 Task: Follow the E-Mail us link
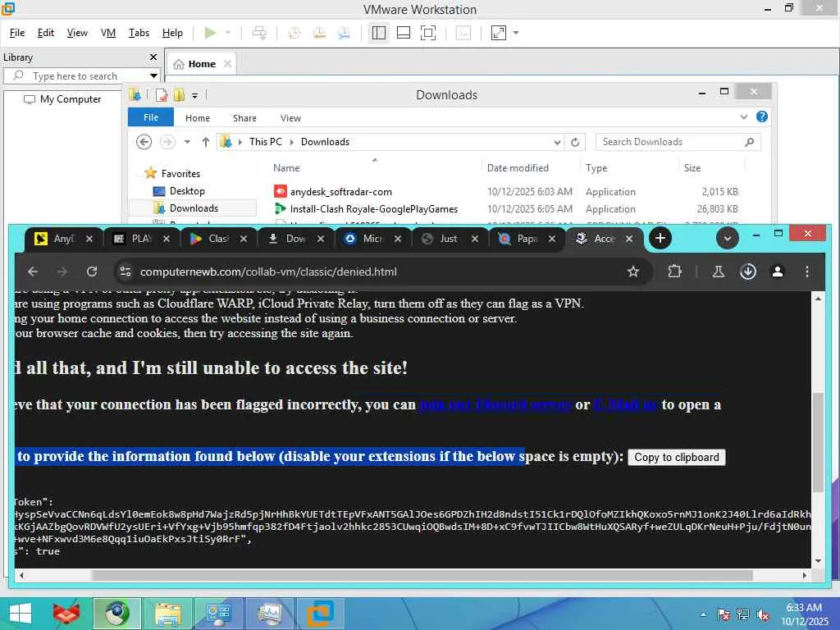coord(625,404)
